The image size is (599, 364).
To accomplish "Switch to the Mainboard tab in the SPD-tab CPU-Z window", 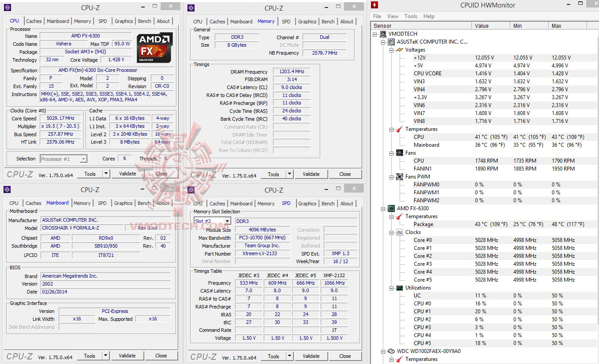I will 242,204.
